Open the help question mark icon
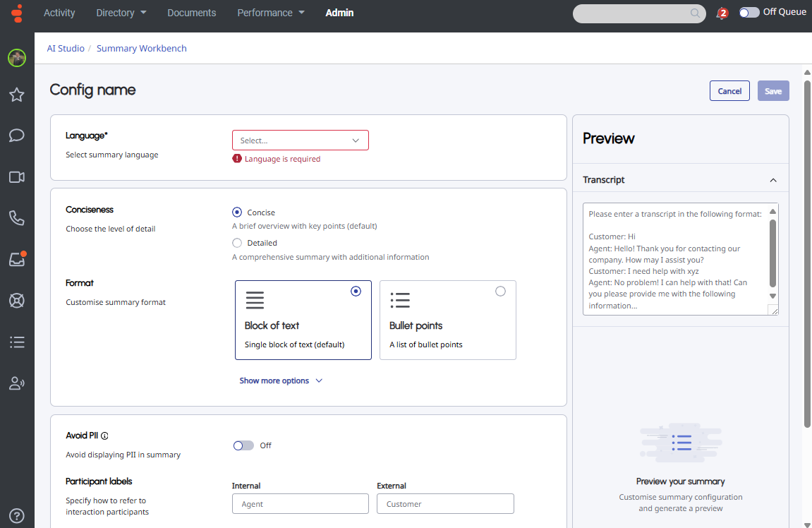 [17, 516]
